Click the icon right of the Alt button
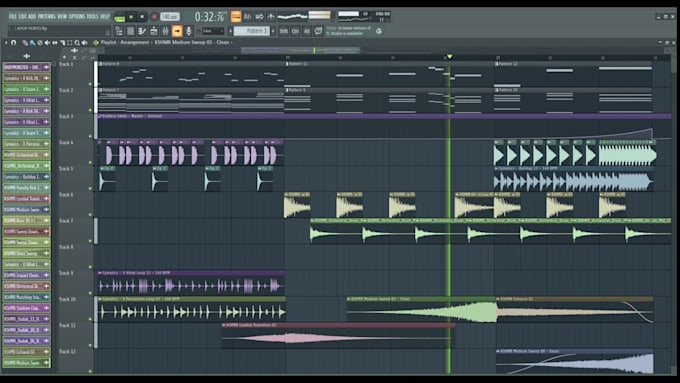 pos(319,31)
